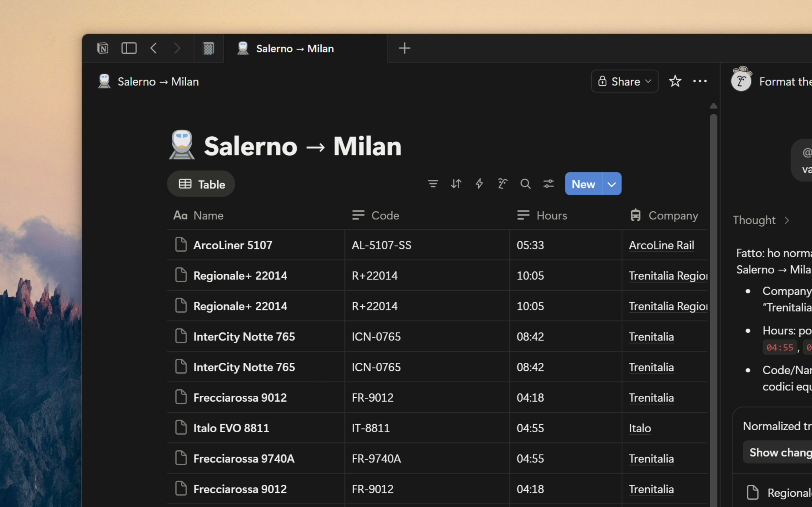Favorite the page with the star icon
812x507 pixels.
coord(675,81)
